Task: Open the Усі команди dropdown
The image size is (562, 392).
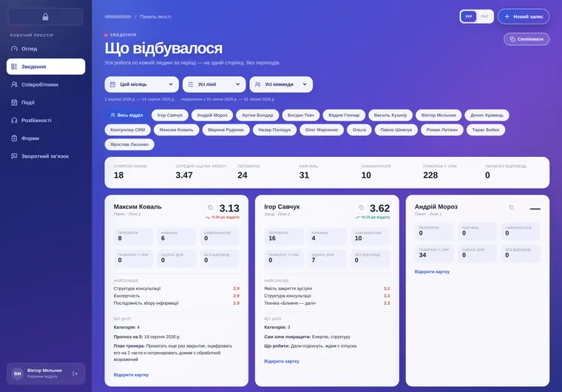Action: point(281,84)
